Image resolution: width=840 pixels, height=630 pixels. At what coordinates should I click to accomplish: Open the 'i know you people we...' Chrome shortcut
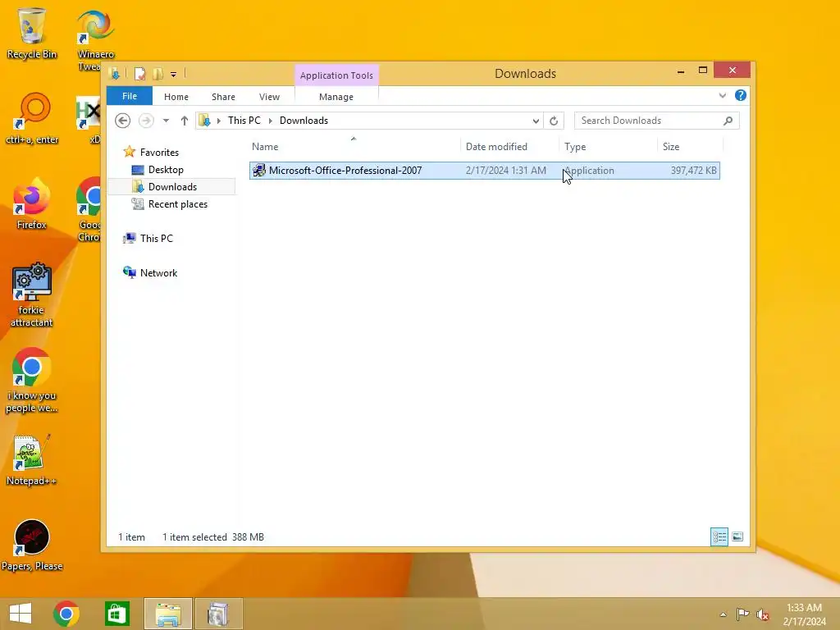(32, 381)
